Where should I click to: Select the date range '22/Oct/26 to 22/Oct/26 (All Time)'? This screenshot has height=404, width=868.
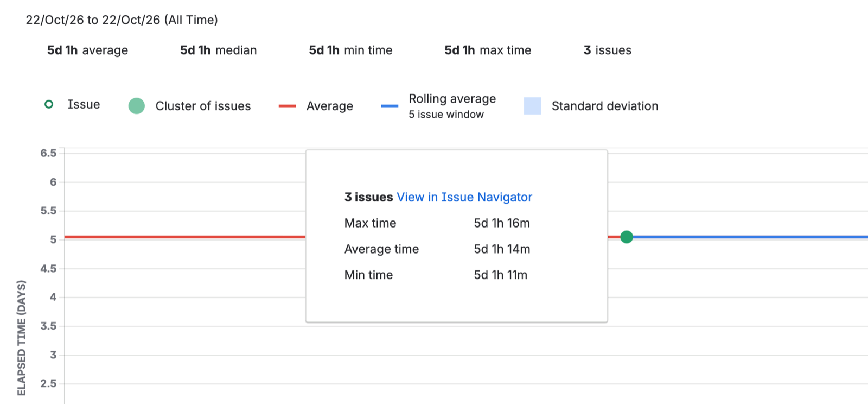(122, 20)
